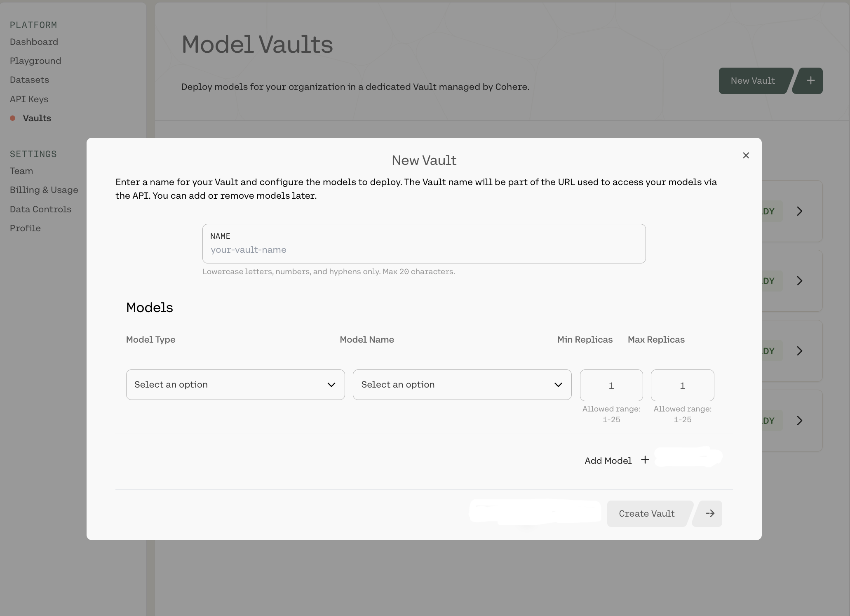Go to Dashboard in the sidebar

coord(34,42)
